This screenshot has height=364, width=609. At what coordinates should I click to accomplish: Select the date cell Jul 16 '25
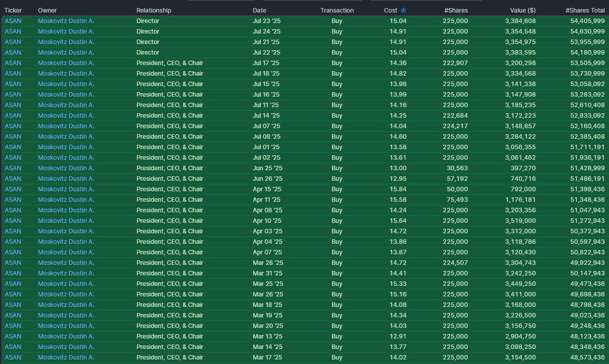(x=266, y=94)
